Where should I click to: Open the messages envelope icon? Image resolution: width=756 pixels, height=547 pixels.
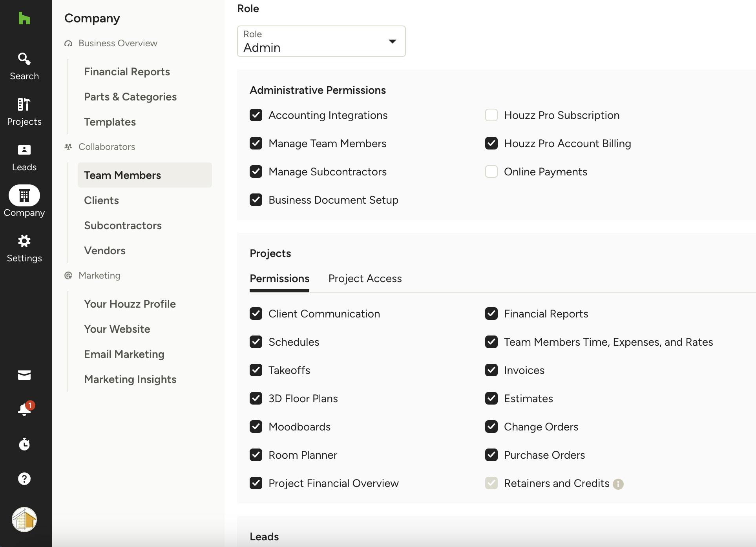[x=24, y=375]
